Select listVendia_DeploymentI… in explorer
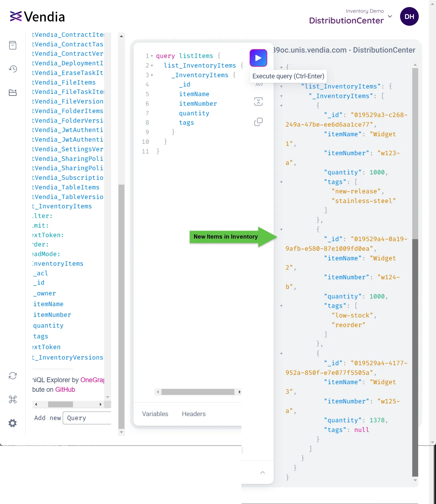This screenshot has height=504, width=436. [68, 63]
